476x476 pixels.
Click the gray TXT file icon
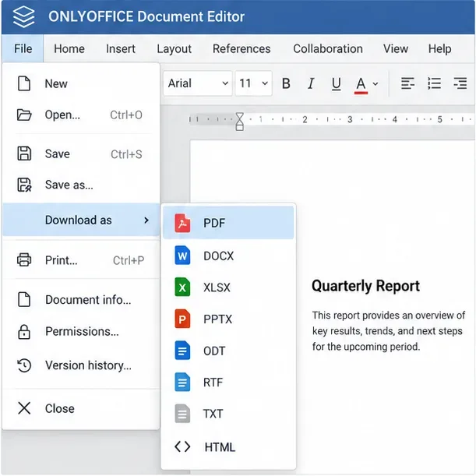click(182, 414)
